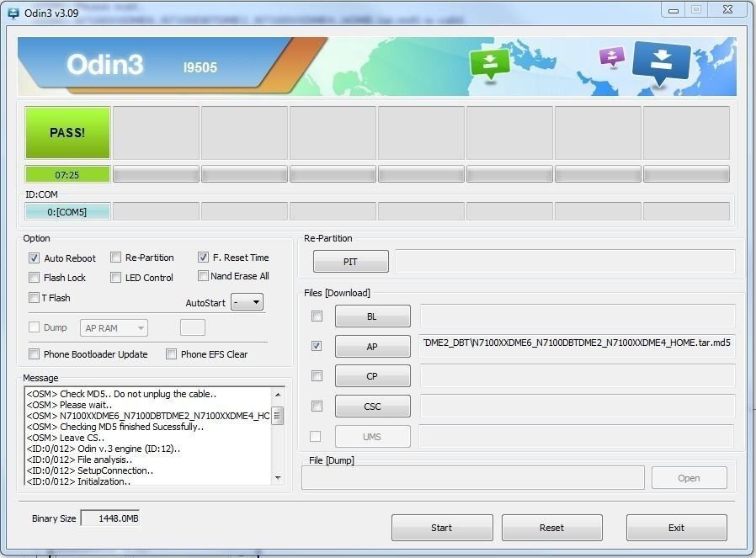Click the green download bubble icon in banner
This screenshot has height=558, width=756.
[490, 63]
